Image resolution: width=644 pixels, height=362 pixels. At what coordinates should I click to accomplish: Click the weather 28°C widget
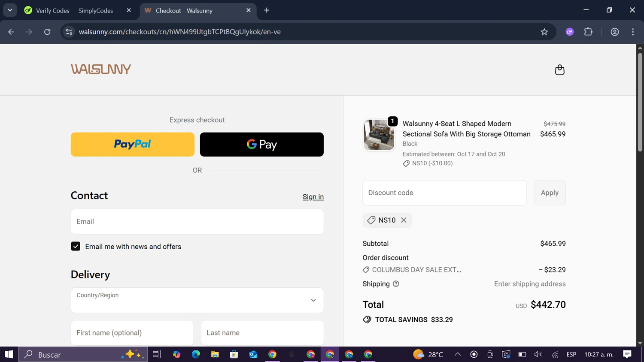click(x=428, y=354)
